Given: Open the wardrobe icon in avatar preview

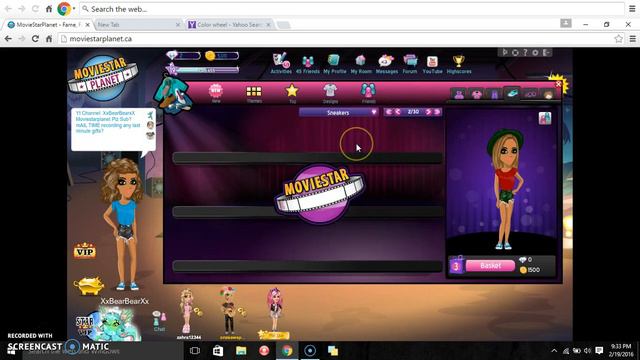Looking at the screenshot, I should [x=545, y=118].
